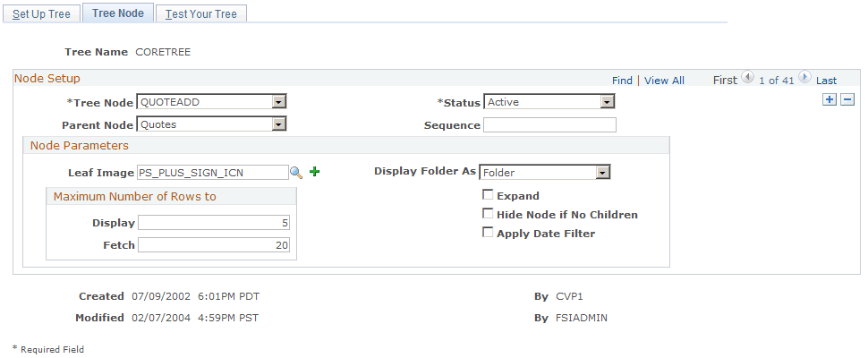Click Node Parameters group header
The width and height of the screenshot is (868, 358).
pyautogui.click(x=79, y=146)
